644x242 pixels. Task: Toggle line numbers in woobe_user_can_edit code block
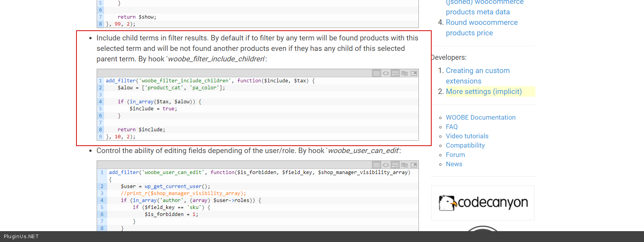click(x=376, y=165)
